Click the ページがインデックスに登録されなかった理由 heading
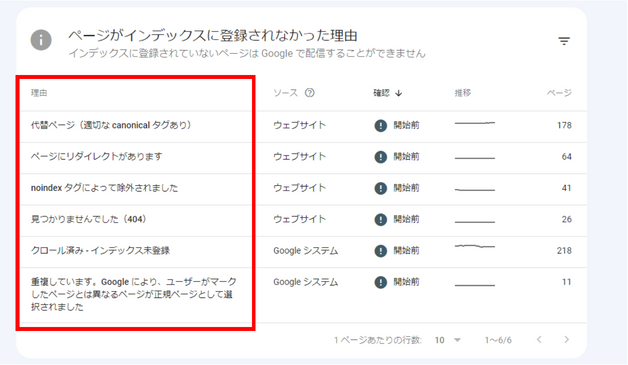The image size is (628, 365). coord(213,36)
